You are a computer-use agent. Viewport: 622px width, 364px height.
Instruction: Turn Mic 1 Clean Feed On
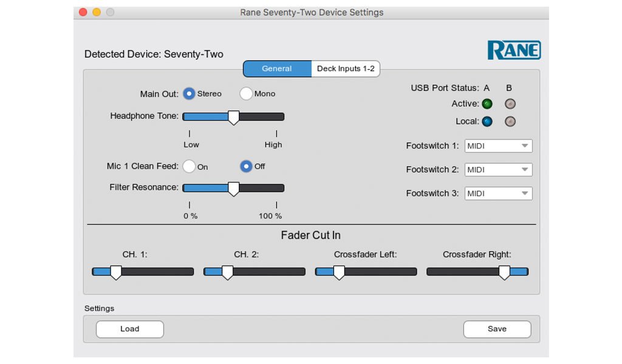point(189,166)
